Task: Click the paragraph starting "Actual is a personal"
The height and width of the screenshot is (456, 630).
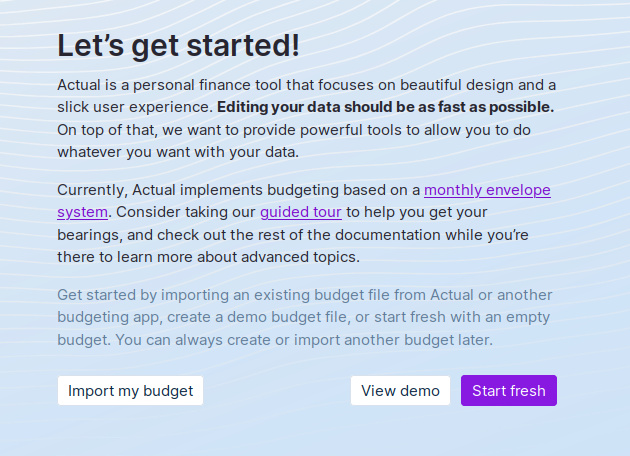Action: click(300, 84)
